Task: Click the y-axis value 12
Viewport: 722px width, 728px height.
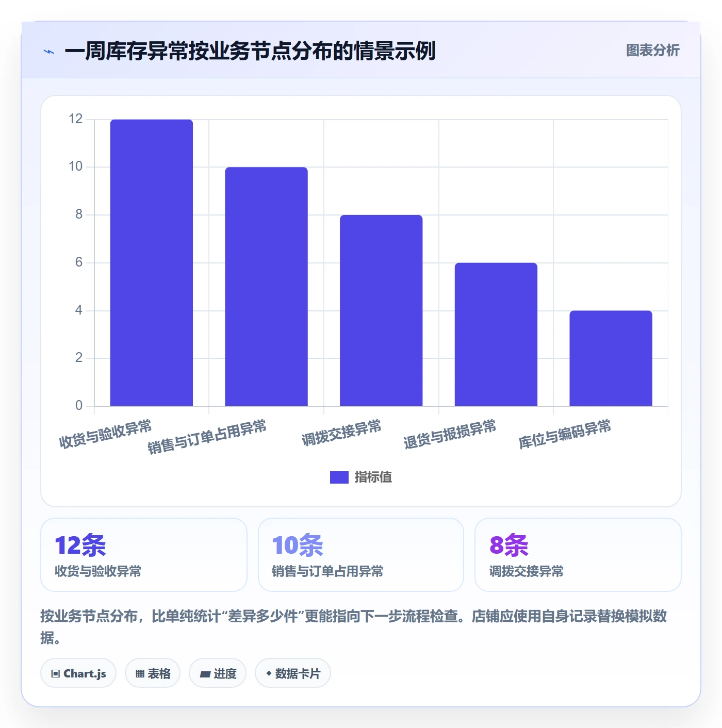Action: click(75, 119)
